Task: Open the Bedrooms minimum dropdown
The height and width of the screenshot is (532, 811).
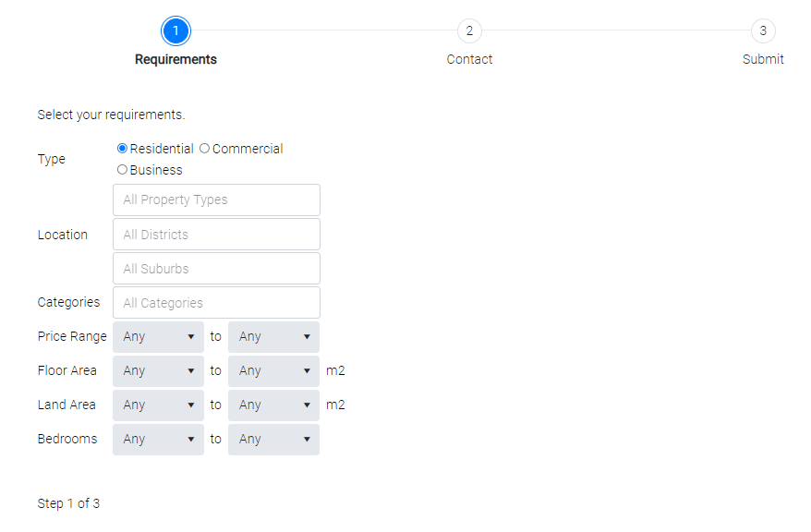Action: point(158,439)
